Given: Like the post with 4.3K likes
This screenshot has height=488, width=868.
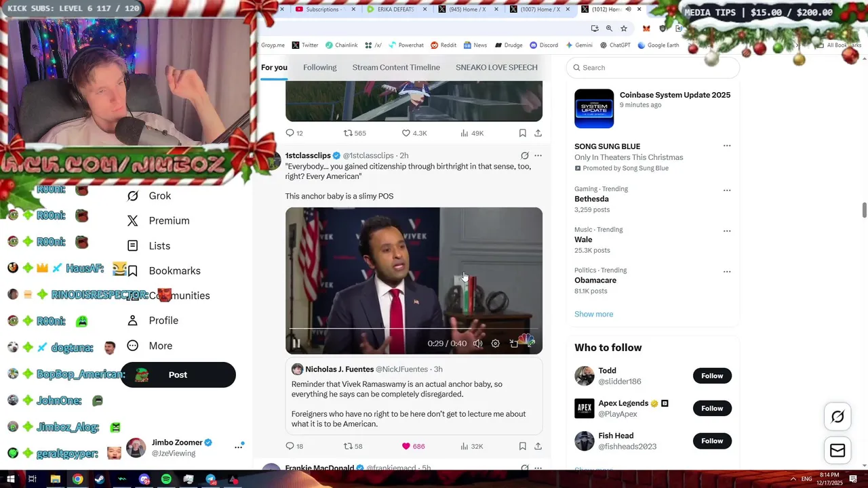Looking at the screenshot, I should click(414, 134).
